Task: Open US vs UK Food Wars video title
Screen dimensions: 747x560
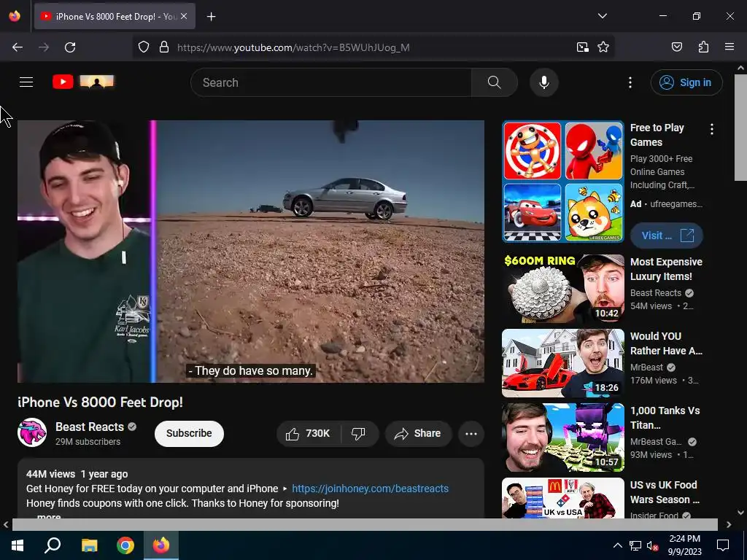Action: pyautogui.click(x=665, y=492)
